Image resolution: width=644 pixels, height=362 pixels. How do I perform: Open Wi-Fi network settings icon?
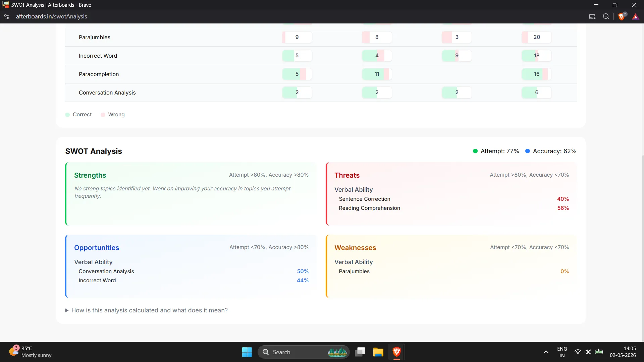[578, 352]
